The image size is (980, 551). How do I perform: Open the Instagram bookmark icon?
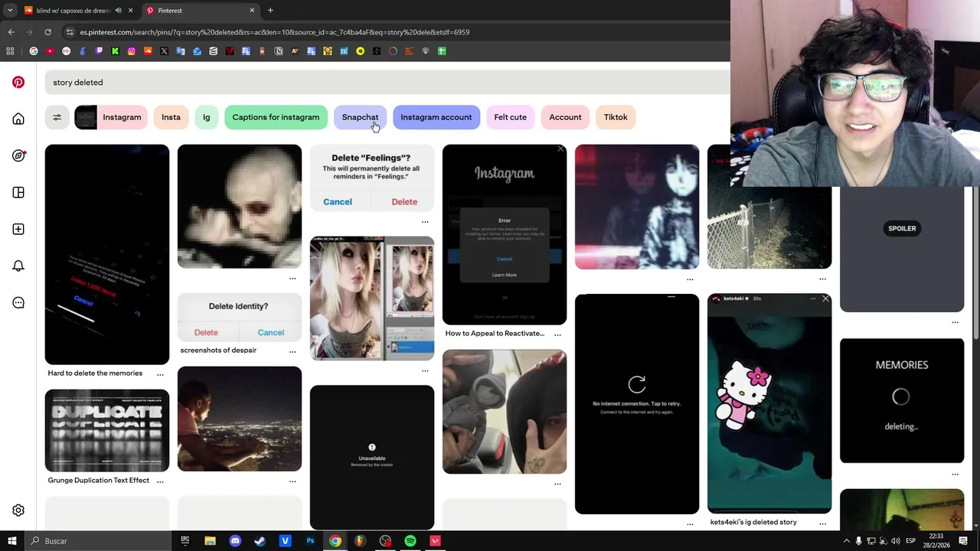tap(132, 51)
